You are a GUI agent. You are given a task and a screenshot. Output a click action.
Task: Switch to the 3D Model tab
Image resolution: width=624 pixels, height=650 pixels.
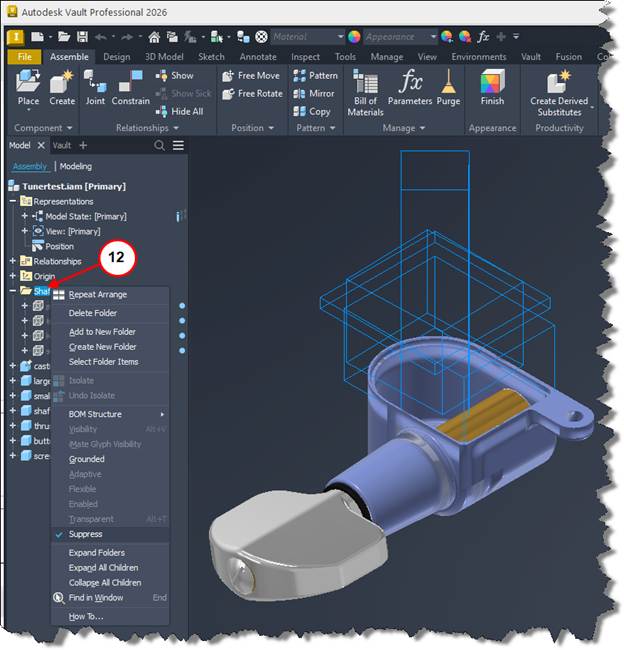coord(164,57)
